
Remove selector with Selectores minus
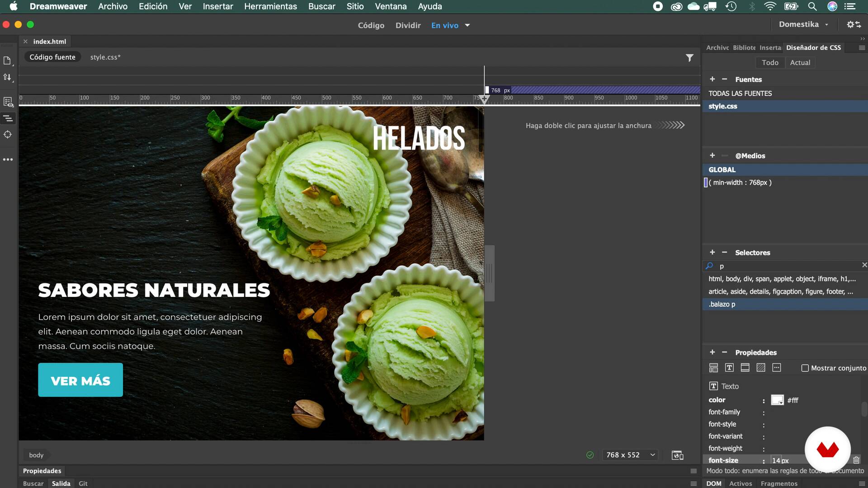click(724, 252)
